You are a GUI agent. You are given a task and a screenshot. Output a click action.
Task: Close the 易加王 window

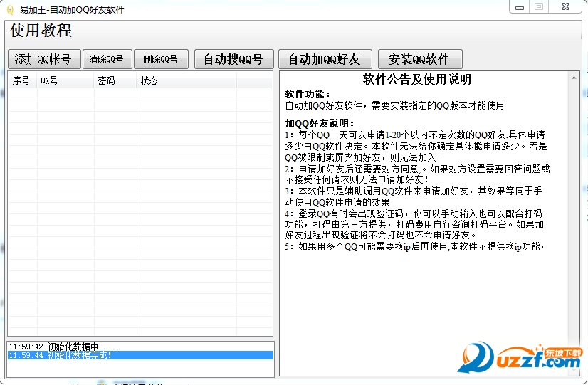pyautogui.click(x=565, y=6)
